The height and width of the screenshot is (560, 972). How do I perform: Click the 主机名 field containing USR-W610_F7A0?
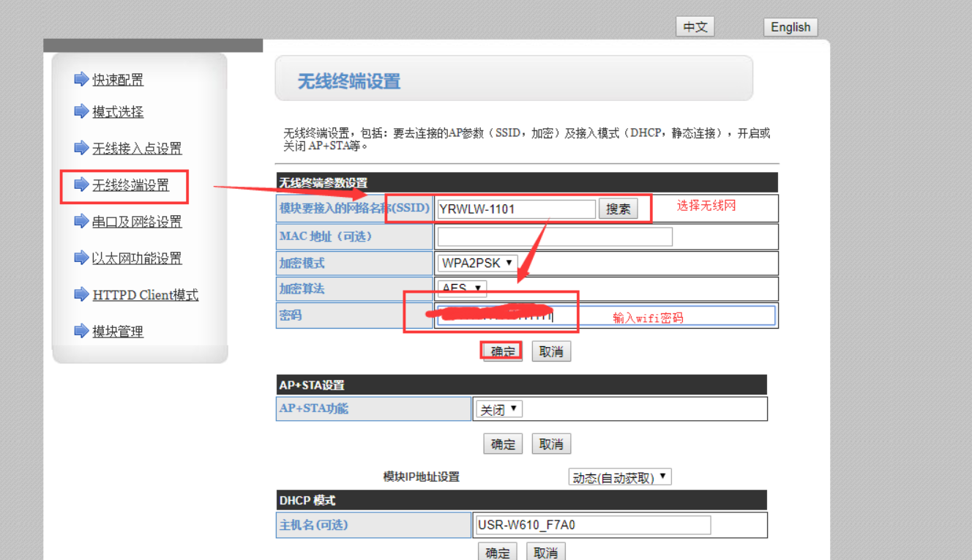click(592, 525)
